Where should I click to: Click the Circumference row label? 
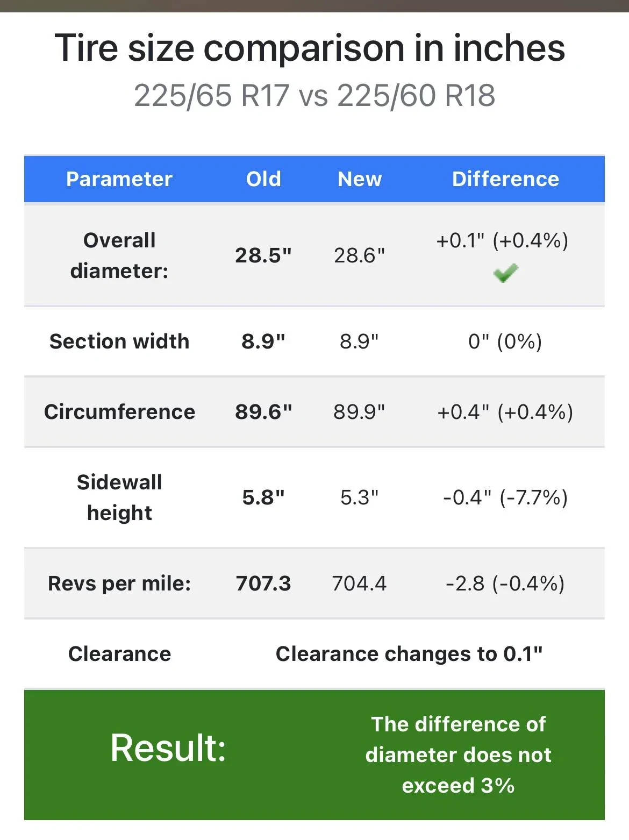pyautogui.click(x=119, y=412)
